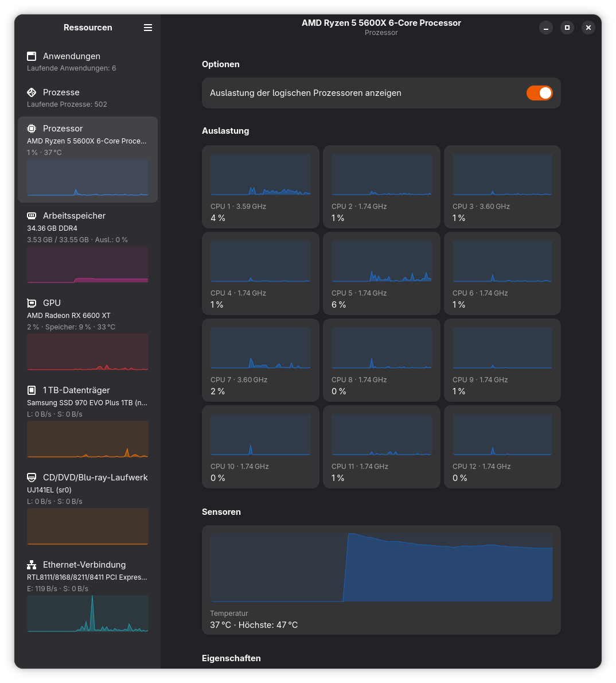
Task: Open the 1 TB-Datenträger sidebar entry
Action: click(x=88, y=421)
